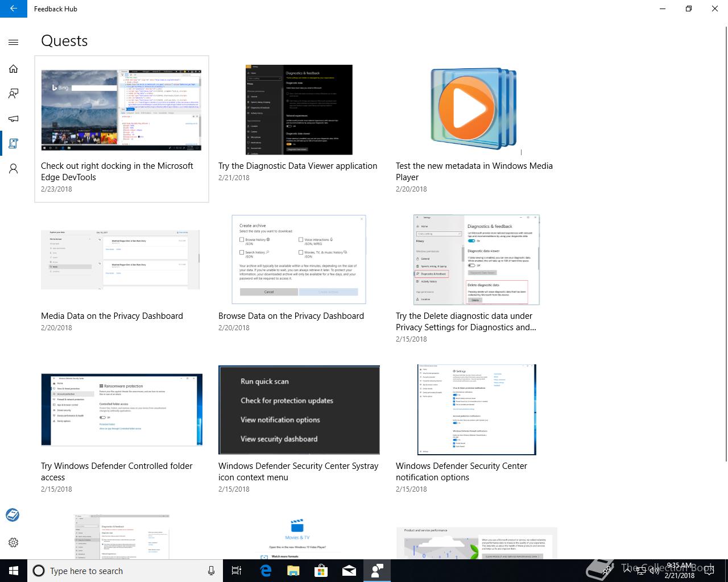Open Controlled folder access quest thumbnail
Viewport: 728px width, 582px height.
[122, 410]
